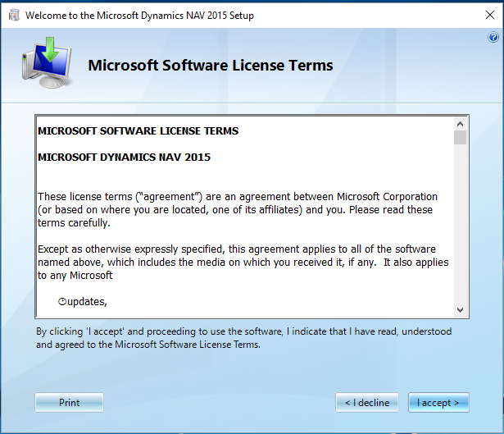The width and height of the screenshot is (504, 434).
Task: Click the license text scrollbar thumb
Action: point(460,137)
